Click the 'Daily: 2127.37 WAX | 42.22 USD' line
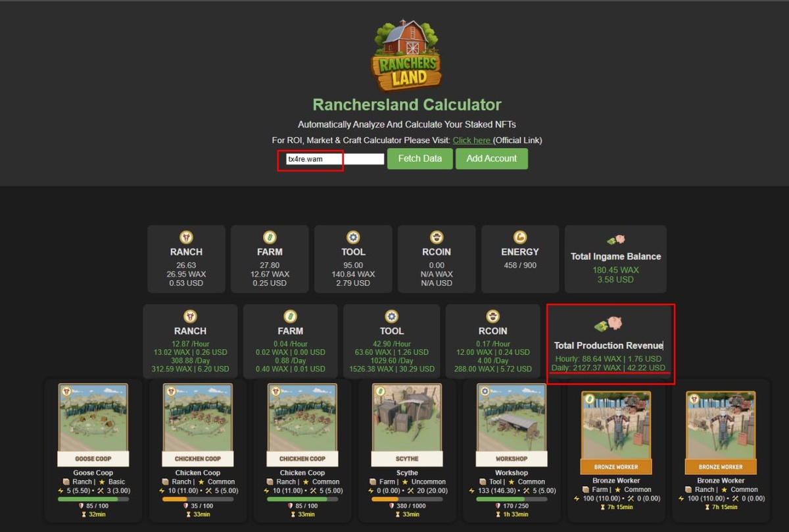Screen dimensions: 789x532 (x=609, y=368)
